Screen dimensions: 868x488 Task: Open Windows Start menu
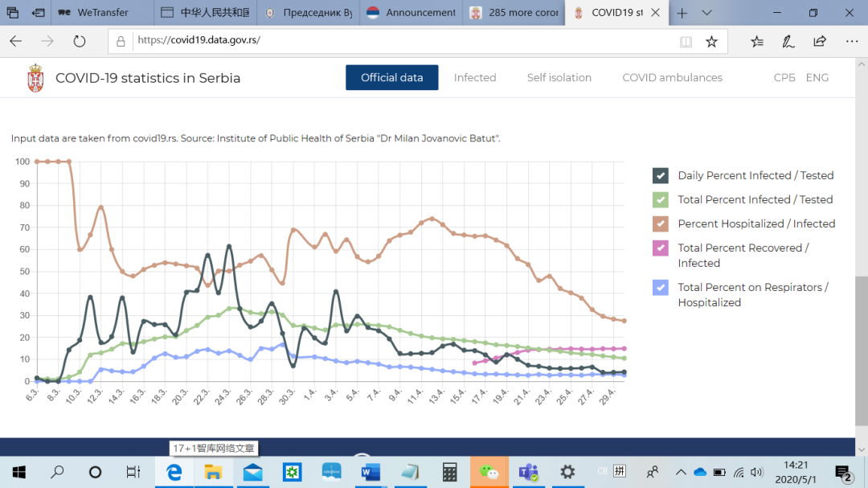18,472
